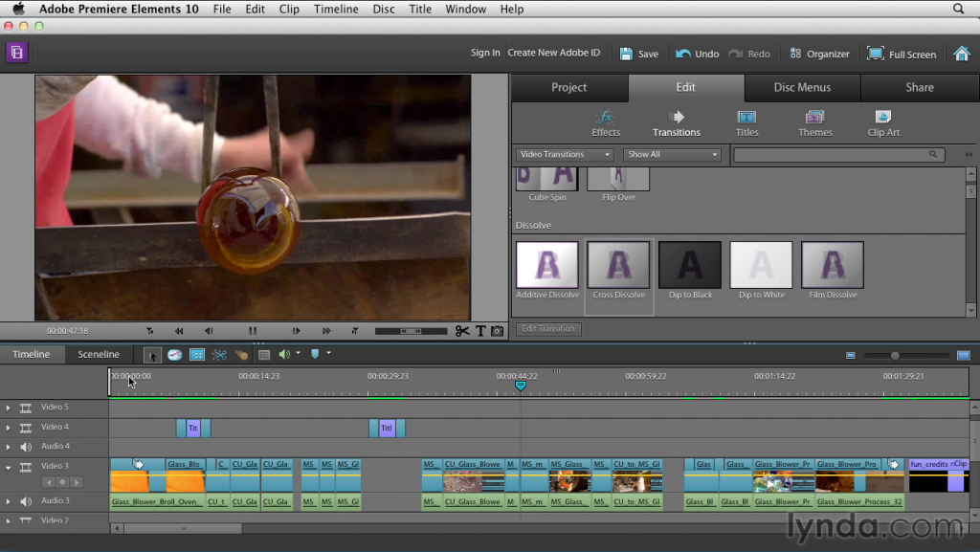Collapse the Video 3 track
980x552 pixels.
(8, 467)
